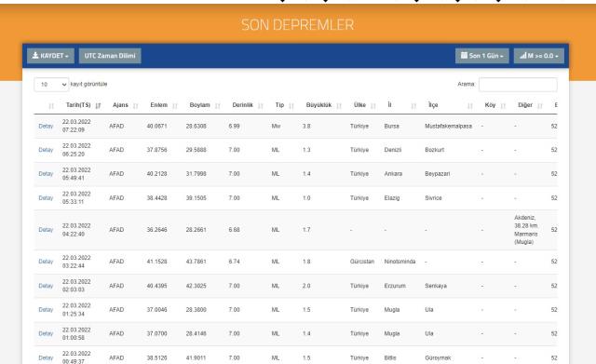
Task: Open Detay for the 01:00:58 Mugla earthquake
Action: tap(46, 333)
